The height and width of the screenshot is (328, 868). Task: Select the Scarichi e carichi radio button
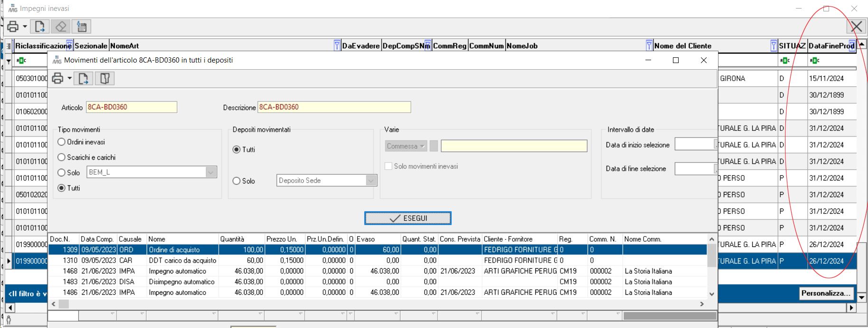pyautogui.click(x=61, y=157)
